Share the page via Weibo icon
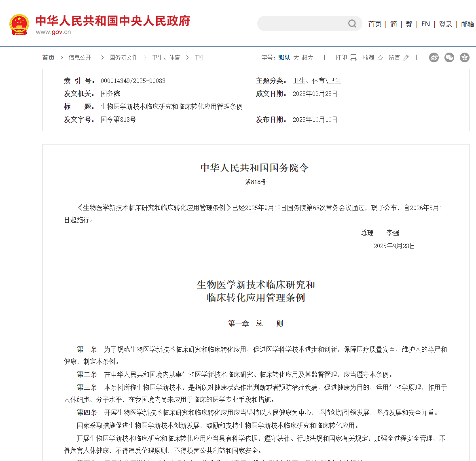Viewport: 476px width, 461px height. point(434,57)
